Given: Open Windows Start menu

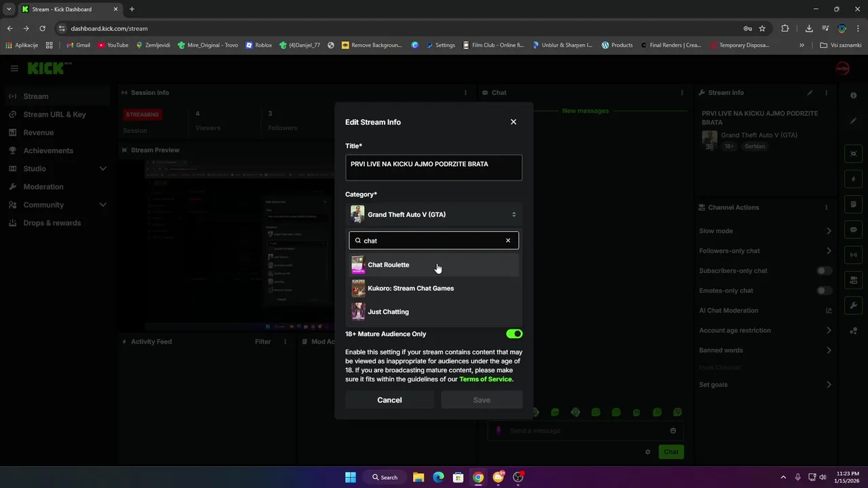Looking at the screenshot, I should [351, 477].
